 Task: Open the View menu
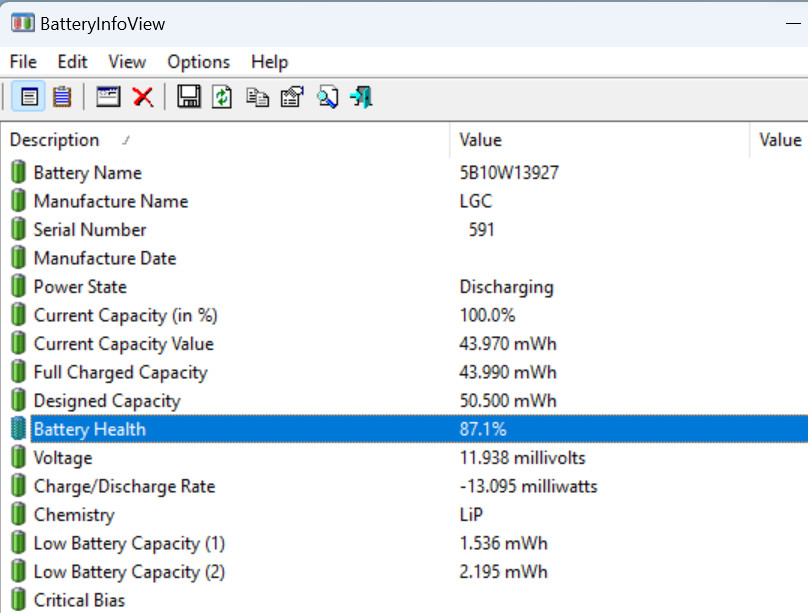click(127, 62)
